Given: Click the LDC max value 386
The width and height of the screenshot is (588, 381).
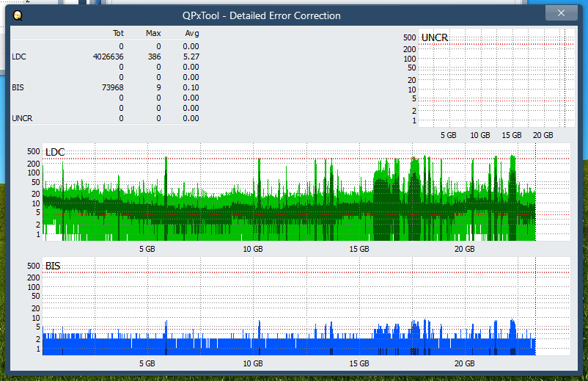Looking at the screenshot, I should coord(154,57).
